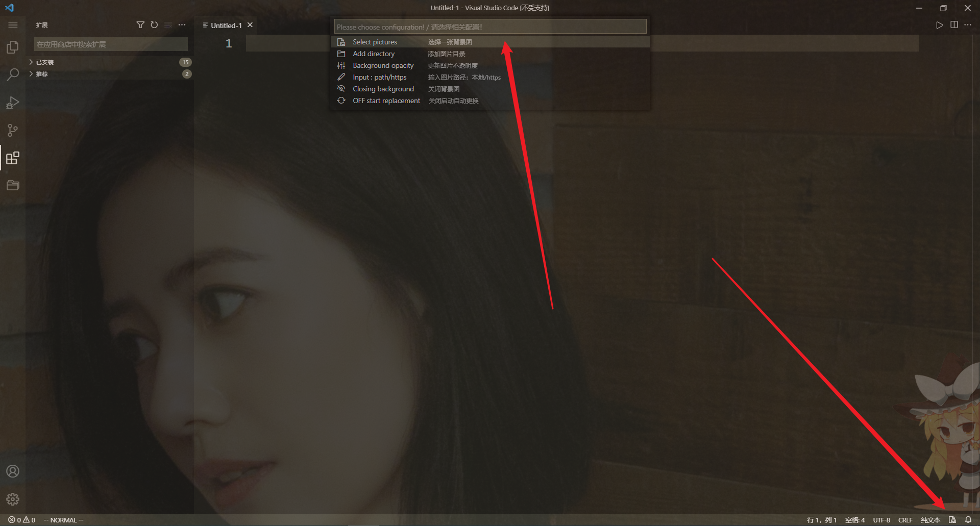
Task: Open Source Control view
Action: pyautogui.click(x=13, y=130)
